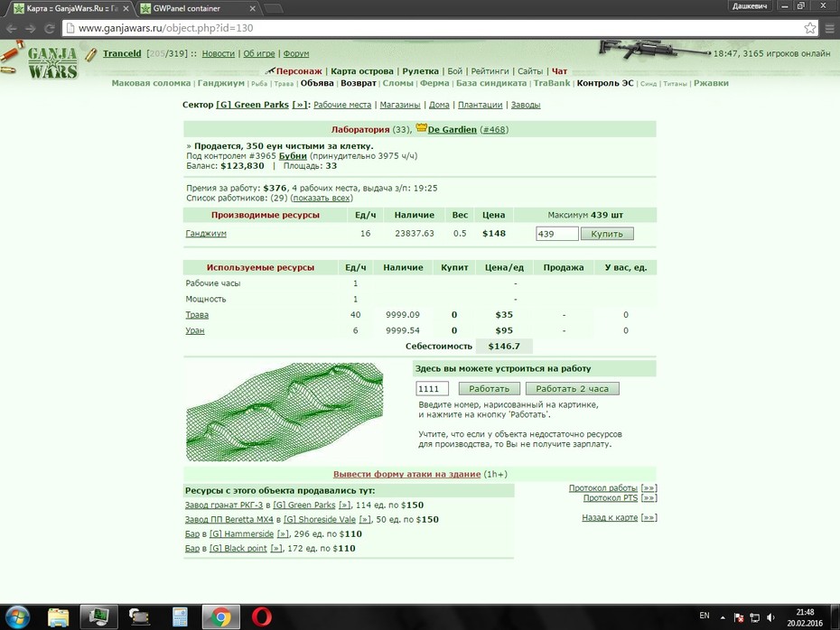Screen dimensions: 840x630
Task: Open the Calculator taskbar icon
Action: [x=180, y=617]
